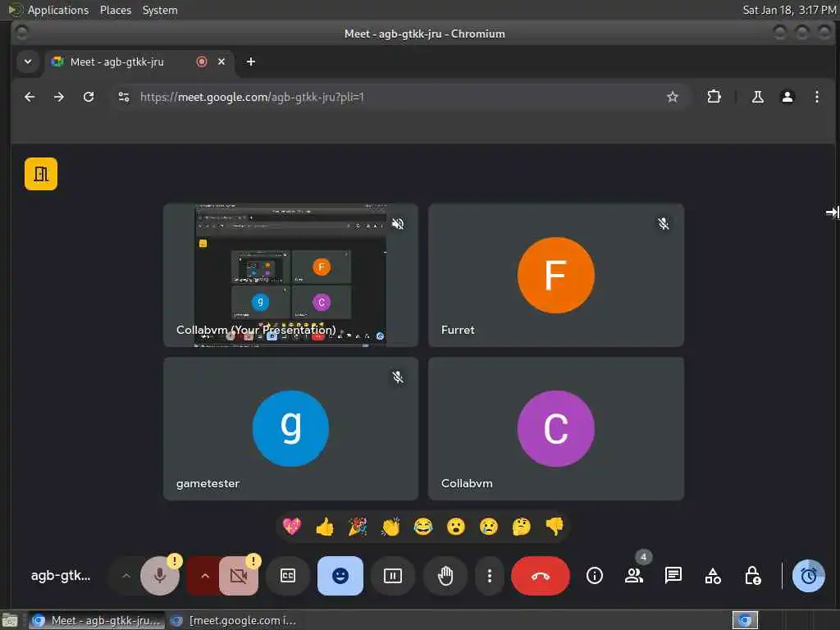Viewport: 840px width, 630px height.
Task: Switch to Meet taskbar window entry
Action: click(x=97, y=620)
